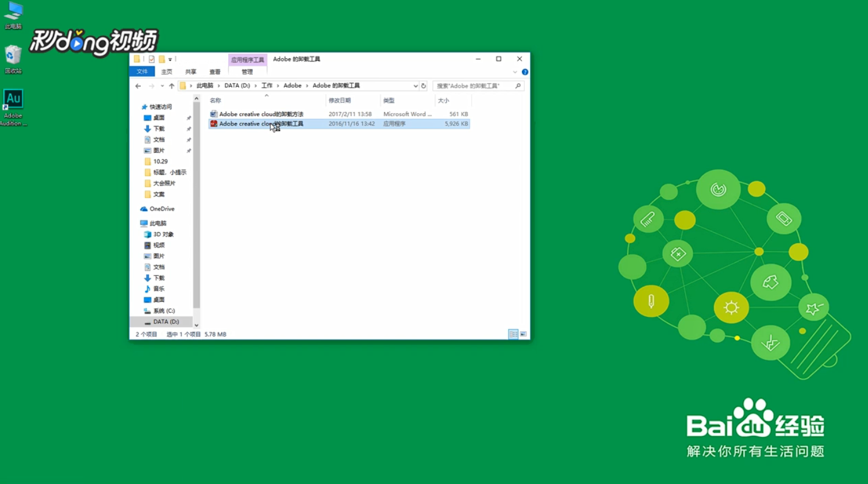This screenshot has height=484, width=868.
Task: Click the Adobe breadcrumb in address bar
Action: pyautogui.click(x=293, y=86)
